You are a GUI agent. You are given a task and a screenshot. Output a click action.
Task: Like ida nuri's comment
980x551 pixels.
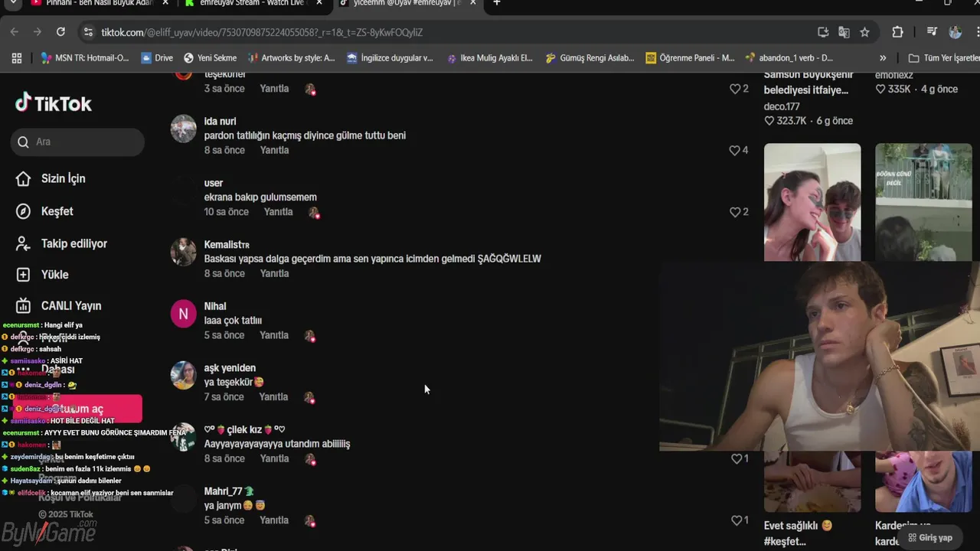(734, 151)
